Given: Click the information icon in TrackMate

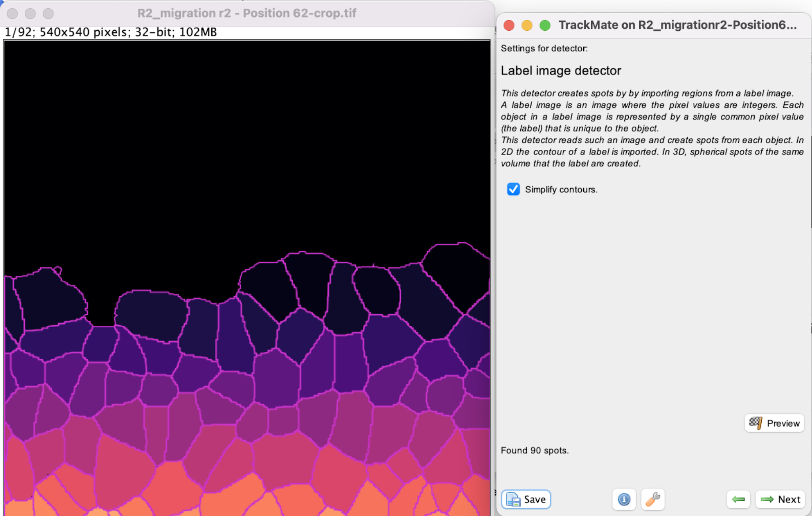Looking at the screenshot, I should [x=623, y=499].
